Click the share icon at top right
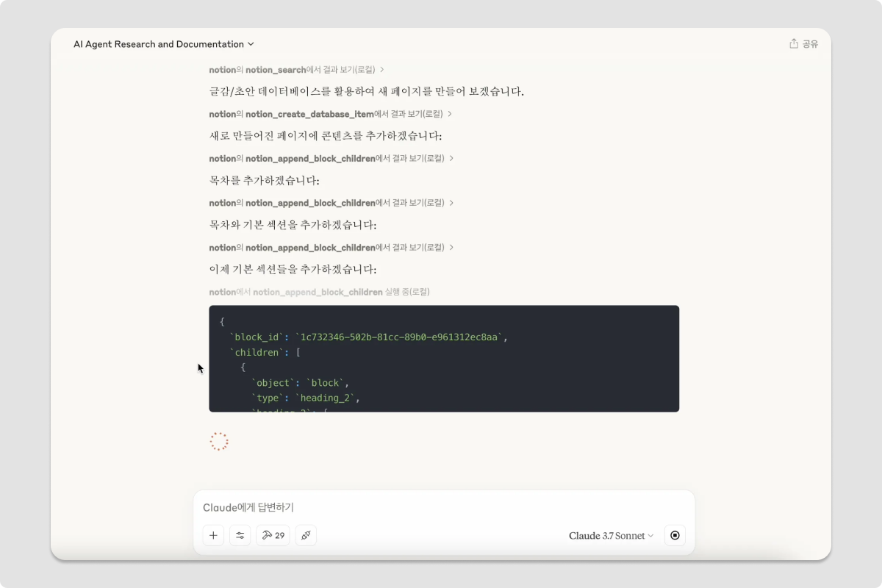This screenshot has height=588, width=882. (794, 43)
